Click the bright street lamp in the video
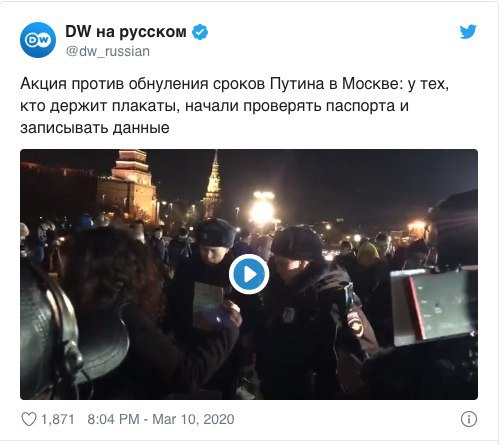 pos(263,208)
